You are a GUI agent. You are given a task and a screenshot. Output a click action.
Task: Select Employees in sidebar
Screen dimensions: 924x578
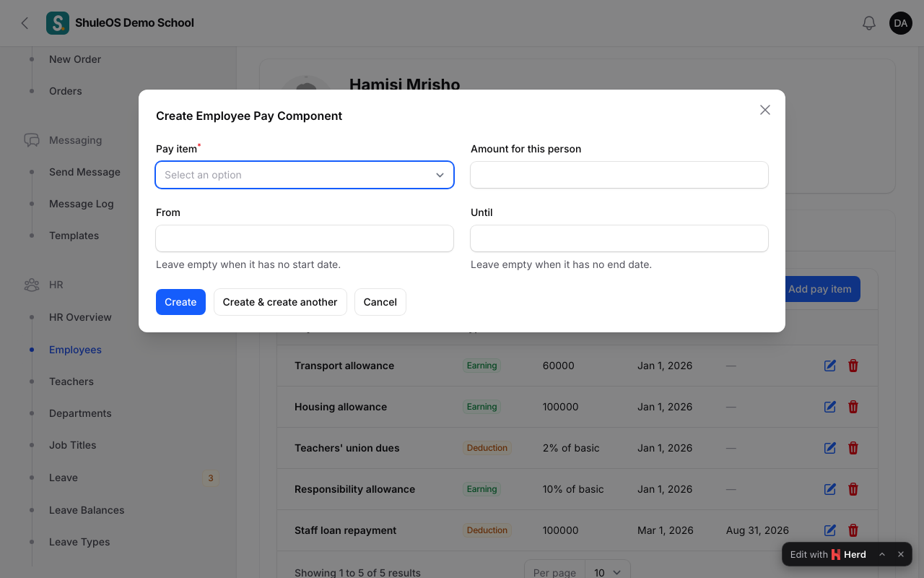pyautogui.click(x=75, y=350)
